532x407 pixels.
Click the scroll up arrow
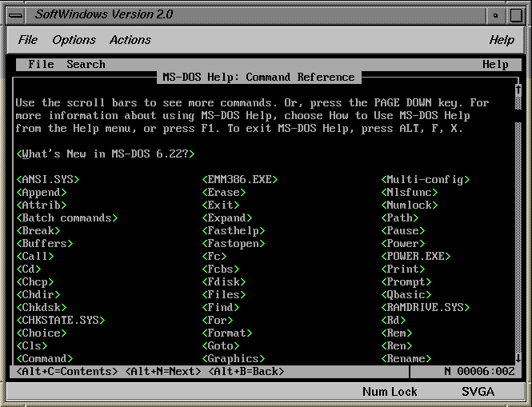518,90
